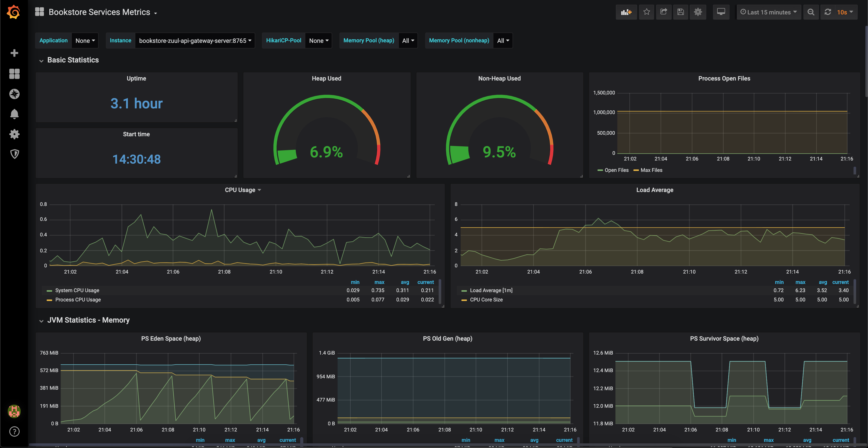Click the 14:30:48 start time value

pyautogui.click(x=136, y=159)
